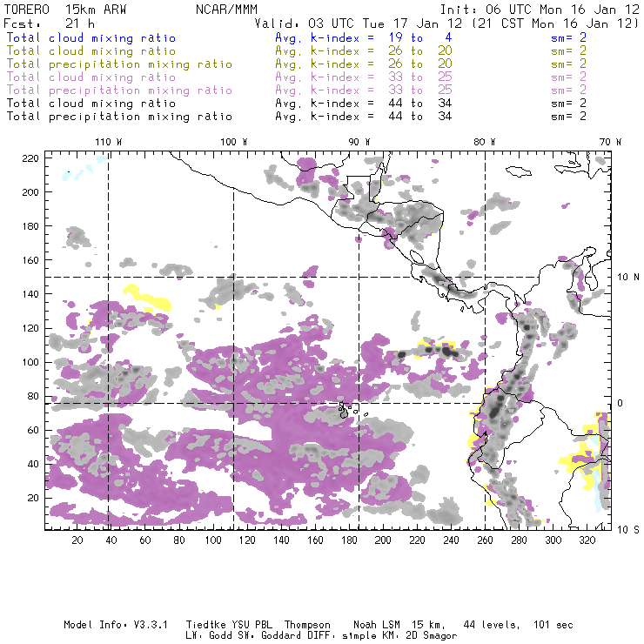Click the '100' tick on the vertical axis
Viewport: 644px width, 644px height.
30,362
